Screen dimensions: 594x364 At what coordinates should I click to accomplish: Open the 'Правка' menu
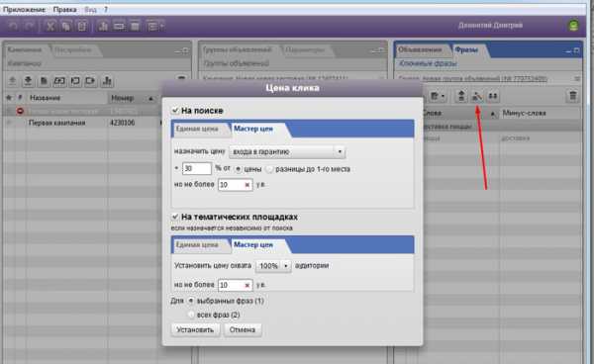[64, 10]
